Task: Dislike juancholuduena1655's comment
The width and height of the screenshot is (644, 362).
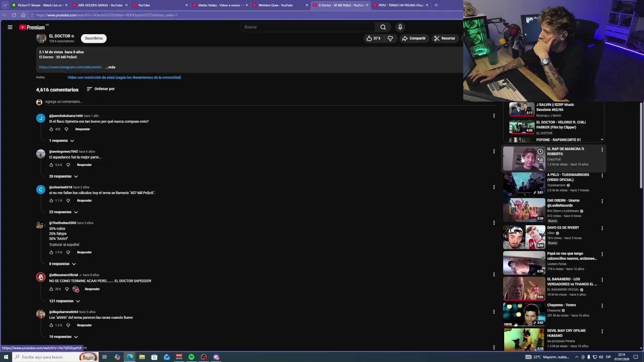Action: [66, 129]
